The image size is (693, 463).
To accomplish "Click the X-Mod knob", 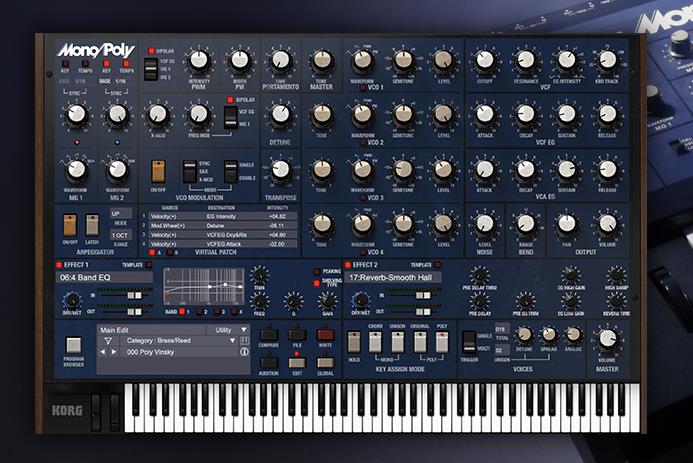I will tap(158, 114).
